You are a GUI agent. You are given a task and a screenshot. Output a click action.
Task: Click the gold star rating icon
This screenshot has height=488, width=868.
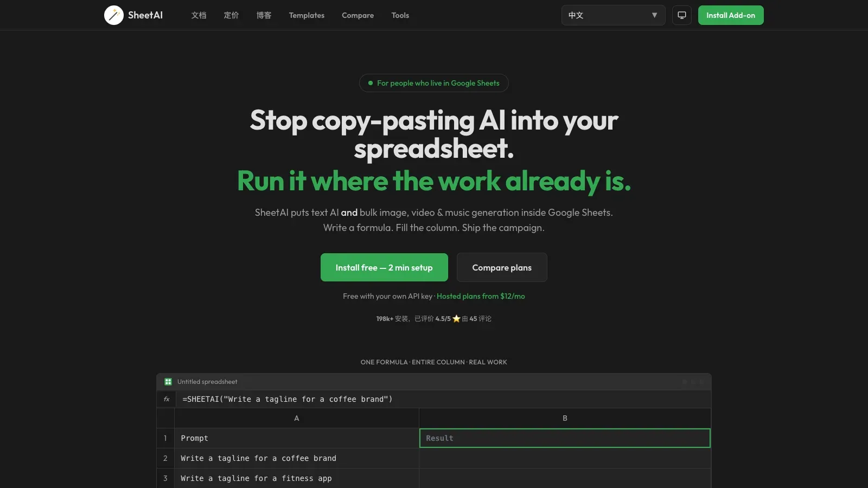(456, 319)
